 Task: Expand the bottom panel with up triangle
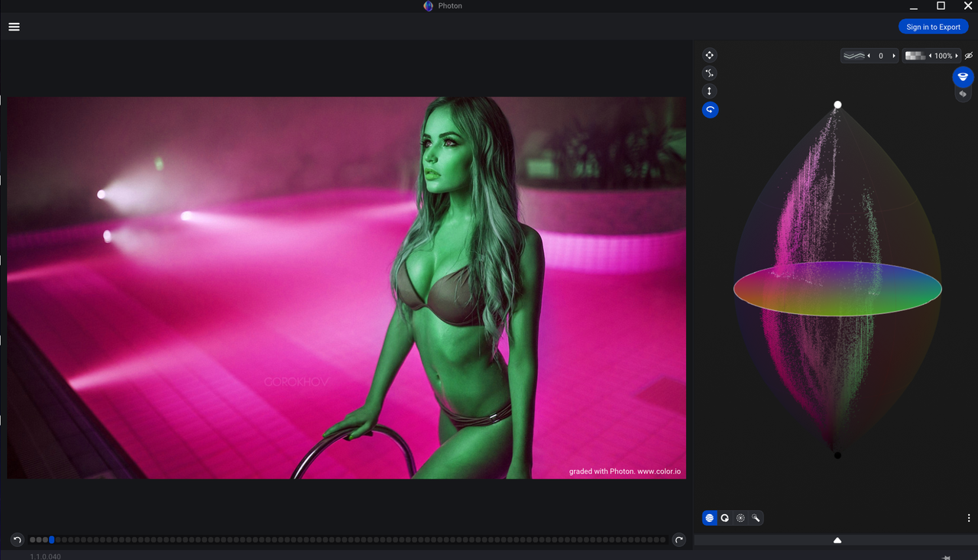(x=837, y=540)
